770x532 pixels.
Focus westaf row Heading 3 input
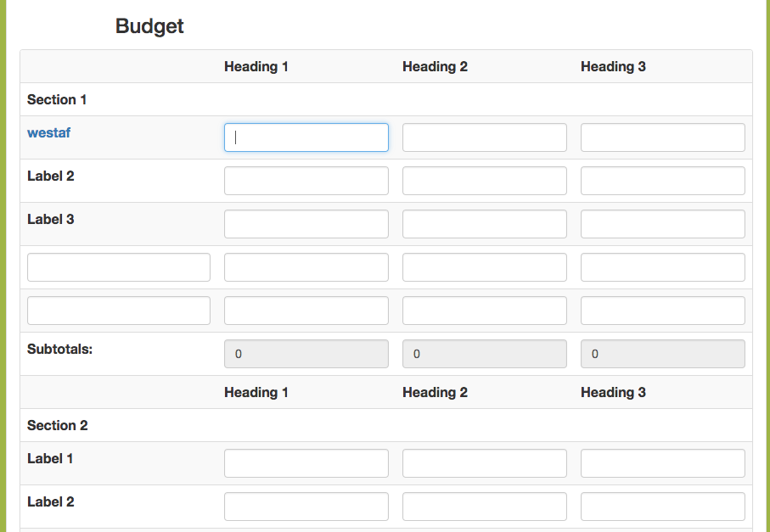click(x=663, y=137)
